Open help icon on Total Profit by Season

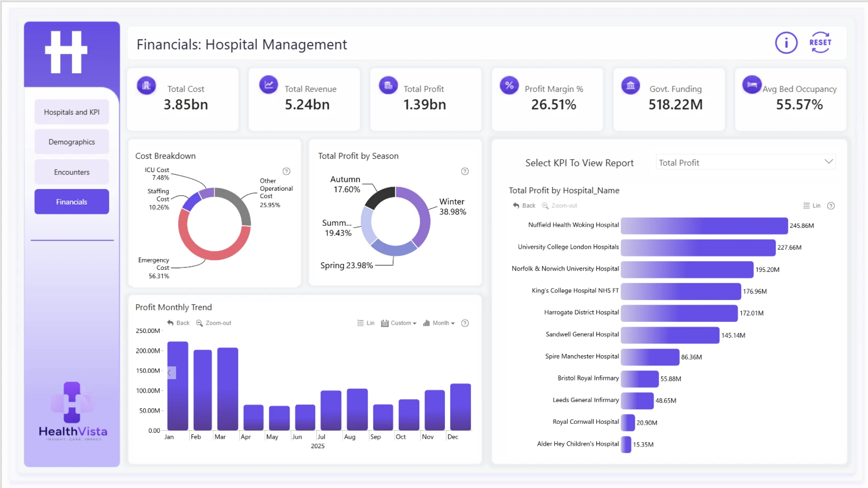pos(465,171)
